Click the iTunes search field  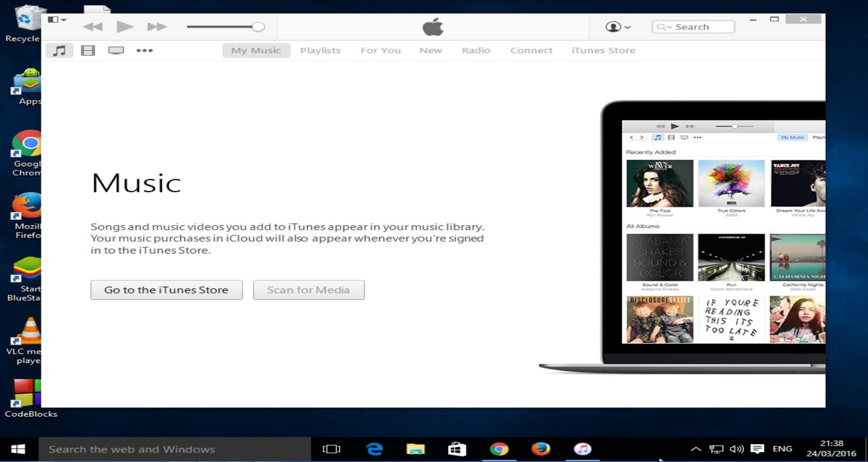click(699, 26)
